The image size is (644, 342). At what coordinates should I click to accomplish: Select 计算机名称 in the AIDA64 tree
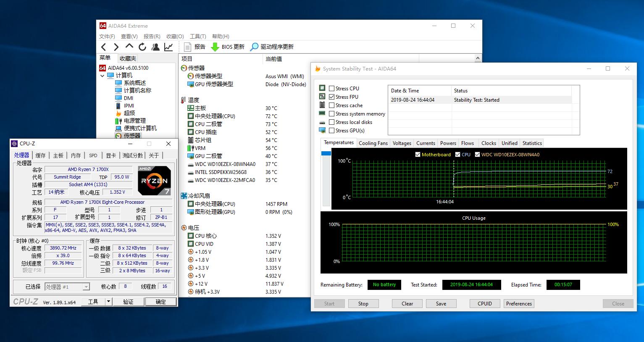point(137,90)
